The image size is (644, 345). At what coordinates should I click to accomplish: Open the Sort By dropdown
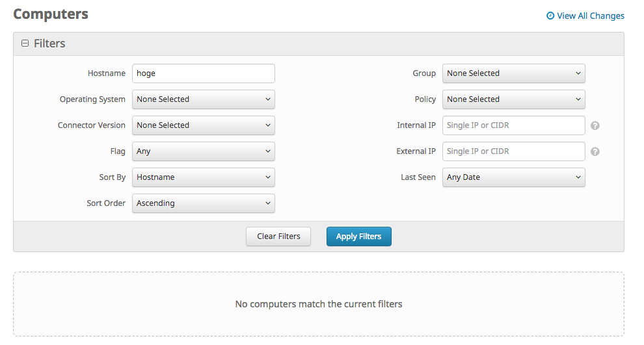click(x=204, y=177)
